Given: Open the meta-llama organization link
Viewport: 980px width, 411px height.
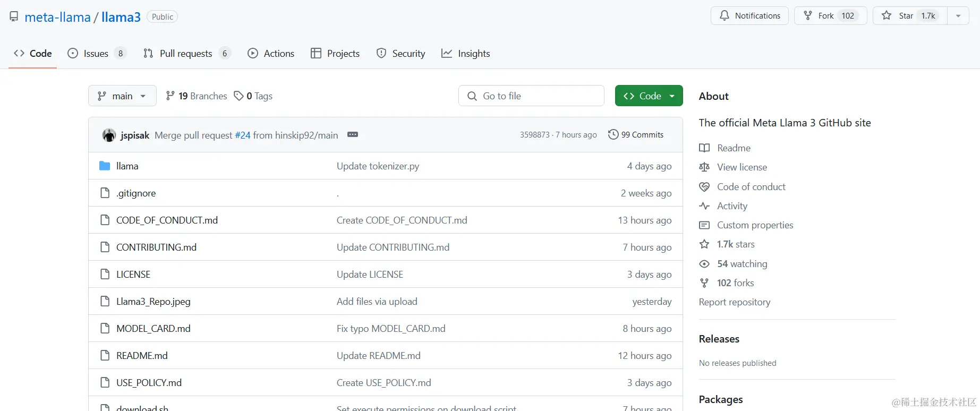Looking at the screenshot, I should [x=58, y=17].
